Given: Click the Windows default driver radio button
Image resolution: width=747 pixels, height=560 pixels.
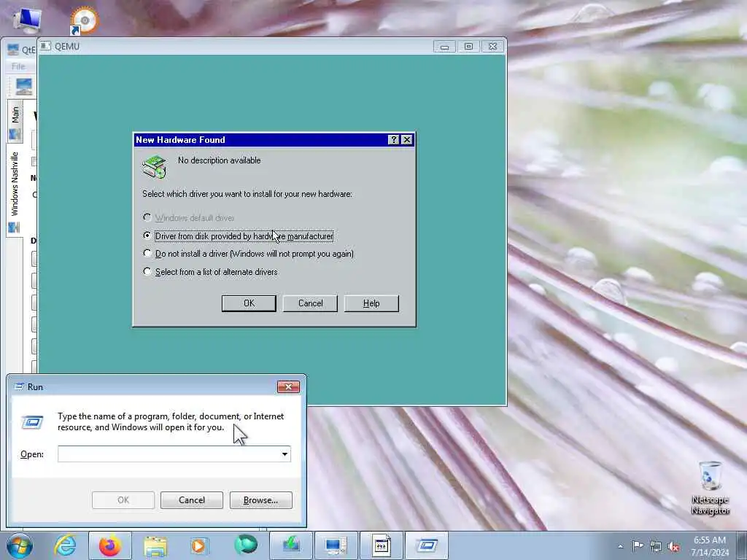Looking at the screenshot, I should (147, 217).
